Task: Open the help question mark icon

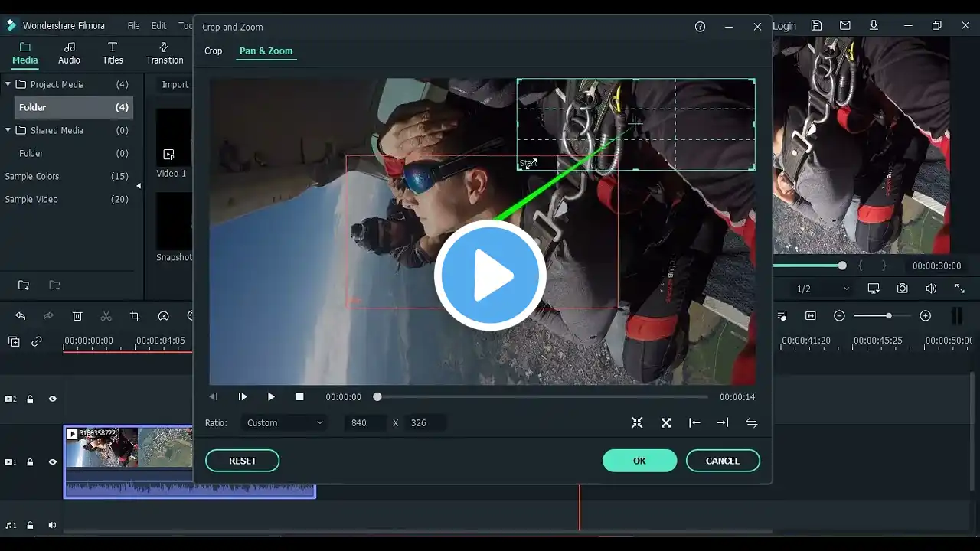Action: 700,27
